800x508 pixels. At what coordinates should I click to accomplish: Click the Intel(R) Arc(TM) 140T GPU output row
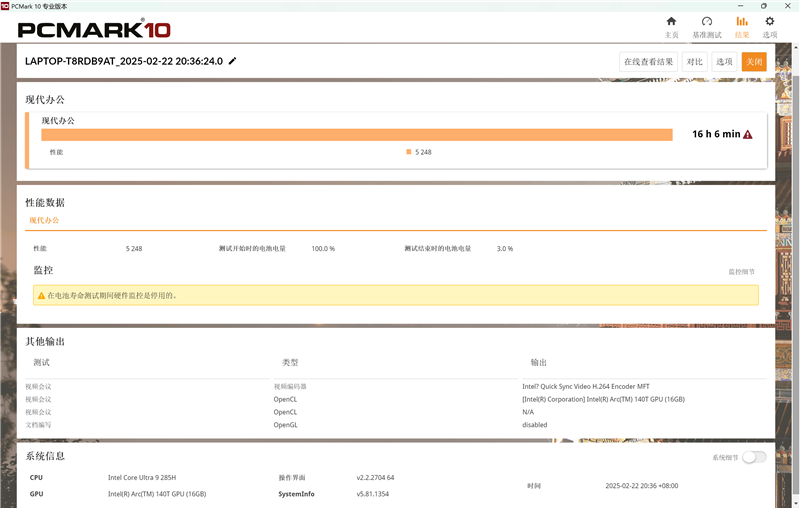pos(603,399)
